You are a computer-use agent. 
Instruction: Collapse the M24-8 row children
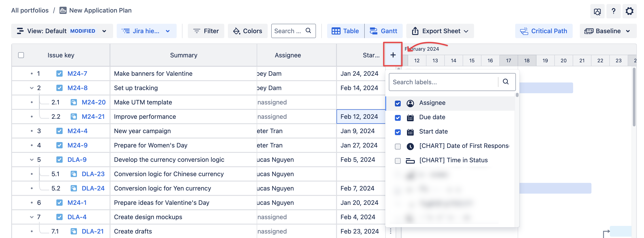coord(32,88)
